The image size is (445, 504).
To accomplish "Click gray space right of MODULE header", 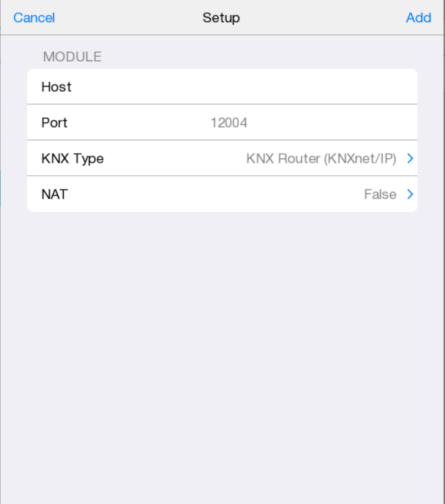I will click(260, 57).
